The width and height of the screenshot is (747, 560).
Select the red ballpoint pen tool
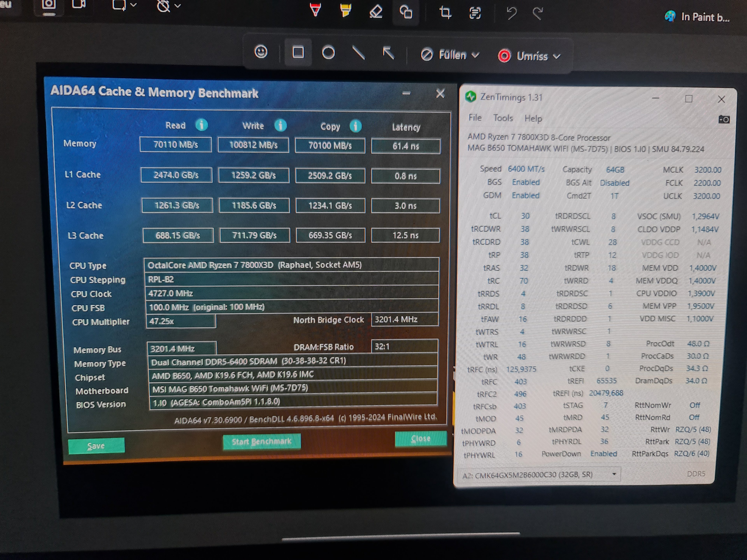click(x=315, y=10)
